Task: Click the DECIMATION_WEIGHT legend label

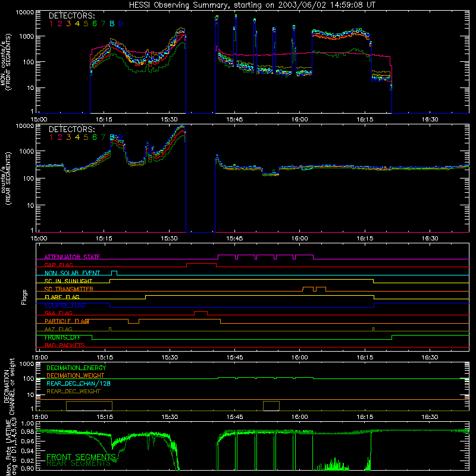Action: pyautogui.click(x=76, y=375)
